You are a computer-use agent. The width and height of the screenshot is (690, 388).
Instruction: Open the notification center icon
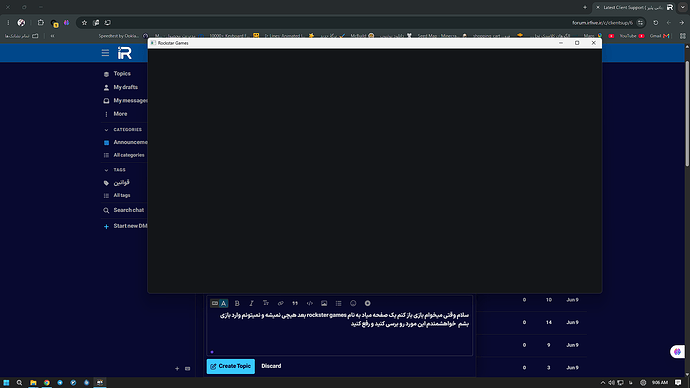click(678, 383)
